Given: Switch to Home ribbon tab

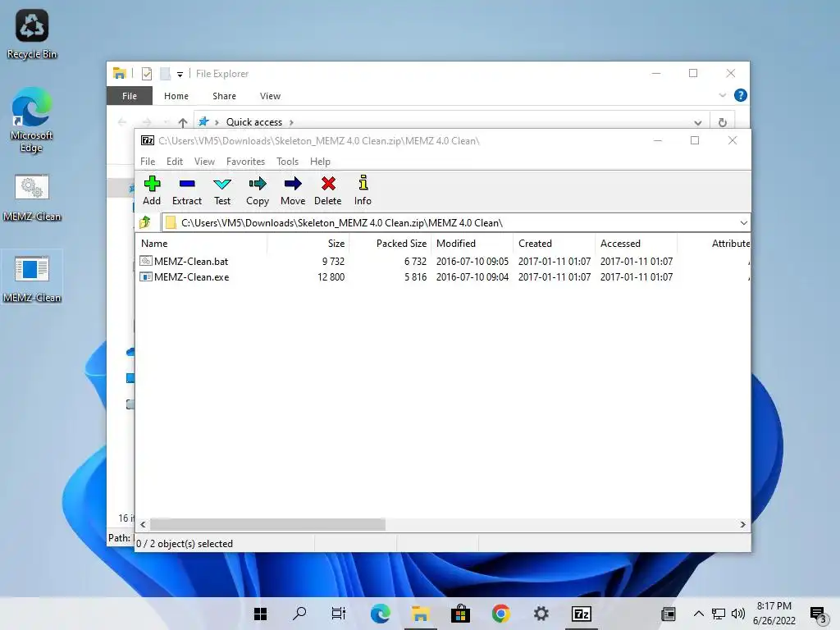Looking at the screenshot, I should click(176, 96).
